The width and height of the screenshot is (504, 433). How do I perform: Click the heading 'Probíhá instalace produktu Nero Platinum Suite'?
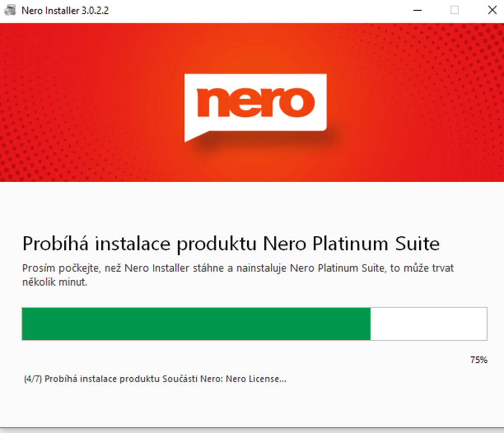231,244
